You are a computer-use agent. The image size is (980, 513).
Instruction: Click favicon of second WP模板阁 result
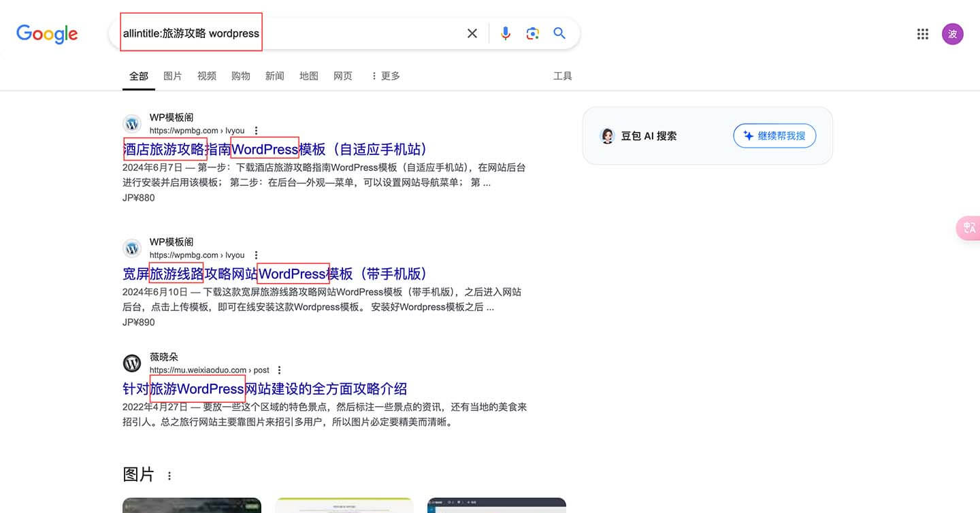132,248
